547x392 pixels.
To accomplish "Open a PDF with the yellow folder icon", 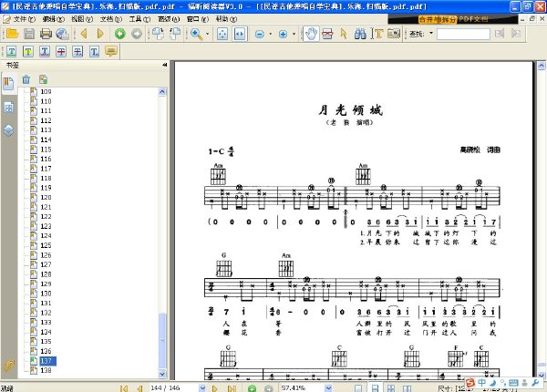I will pyautogui.click(x=12, y=34).
